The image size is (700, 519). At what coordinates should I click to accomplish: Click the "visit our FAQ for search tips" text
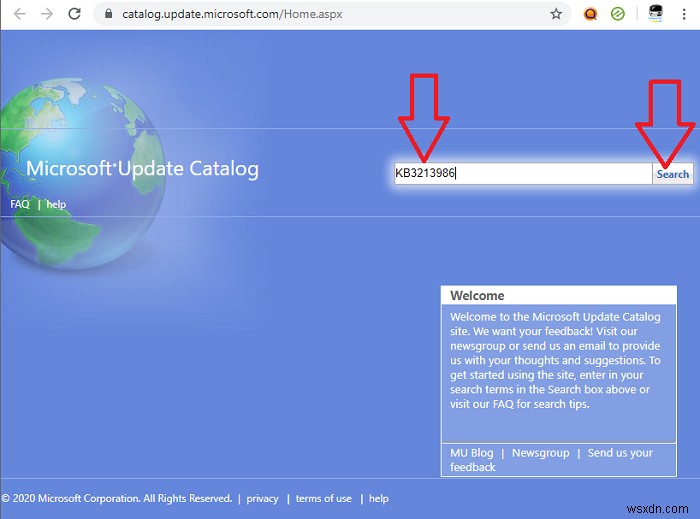click(520, 404)
